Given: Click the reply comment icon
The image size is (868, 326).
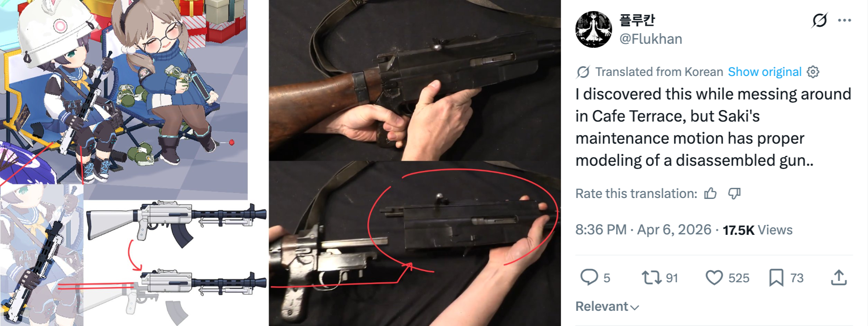Looking at the screenshot, I should (589, 278).
